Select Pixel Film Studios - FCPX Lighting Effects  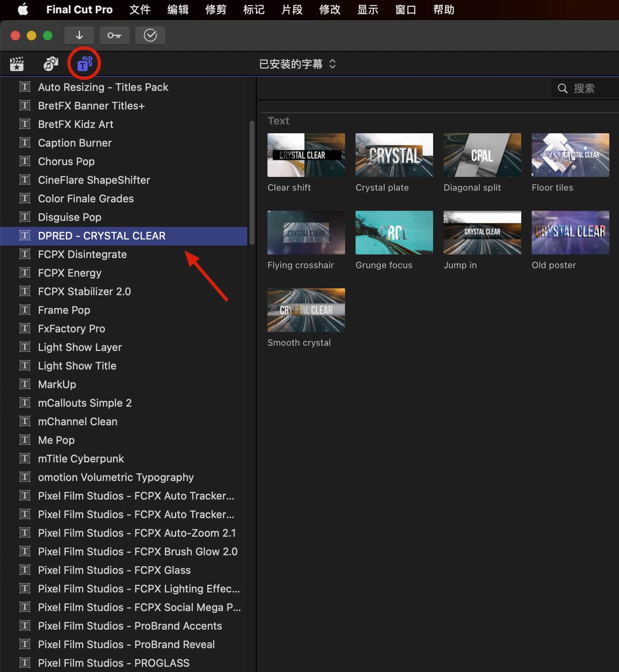coord(124,589)
